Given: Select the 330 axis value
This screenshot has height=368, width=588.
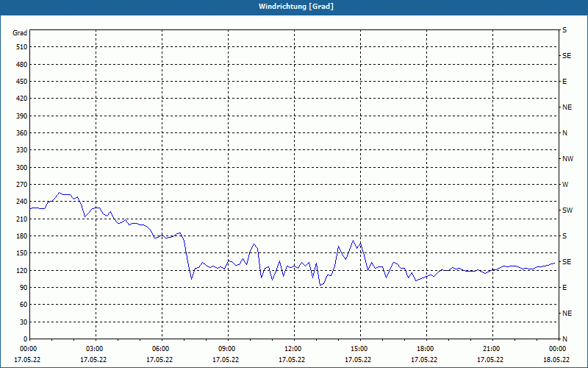Looking at the screenshot, I should coord(22,150).
